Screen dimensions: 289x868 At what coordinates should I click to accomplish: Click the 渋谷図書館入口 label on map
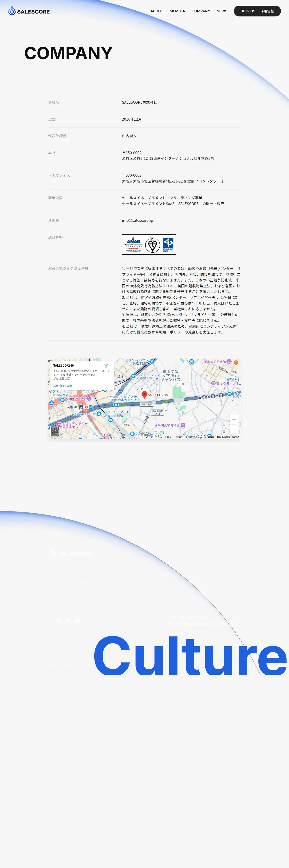(158, 412)
